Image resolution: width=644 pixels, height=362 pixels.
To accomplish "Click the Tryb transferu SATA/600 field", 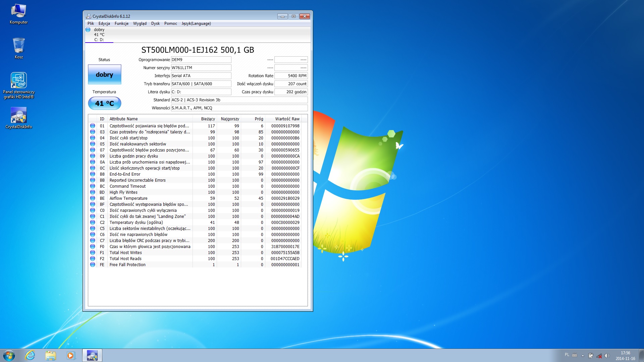I will pos(201,84).
